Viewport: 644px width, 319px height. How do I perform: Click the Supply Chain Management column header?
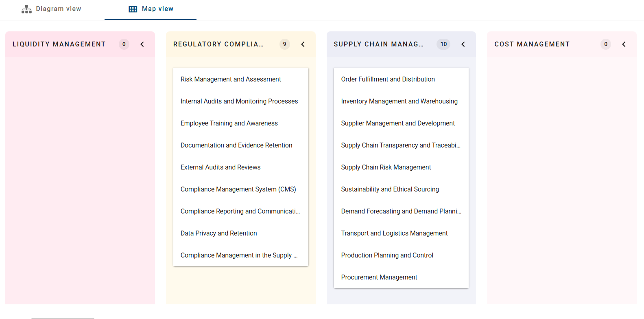coord(378,44)
